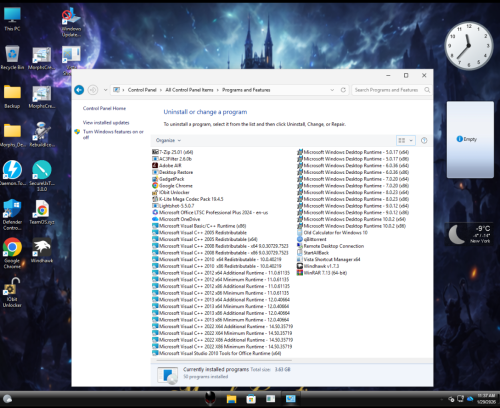The image size is (500, 408).
Task: Click the Back arrow in Control Panel
Action: pos(79,90)
